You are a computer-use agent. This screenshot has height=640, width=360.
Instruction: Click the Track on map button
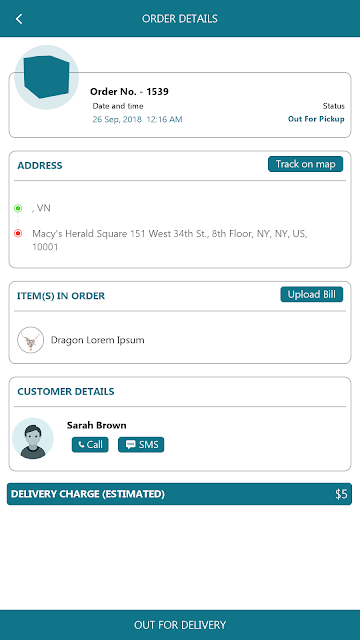point(305,164)
